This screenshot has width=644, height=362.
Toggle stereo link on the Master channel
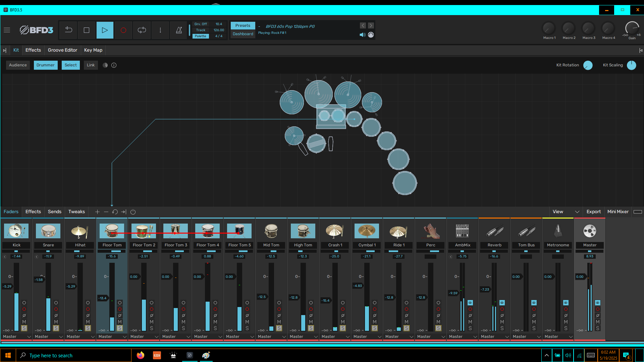(598, 303)
